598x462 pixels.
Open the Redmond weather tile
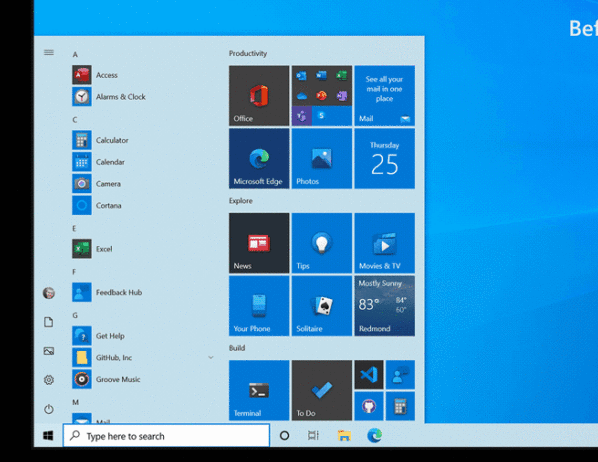click(x=384, y=306)
